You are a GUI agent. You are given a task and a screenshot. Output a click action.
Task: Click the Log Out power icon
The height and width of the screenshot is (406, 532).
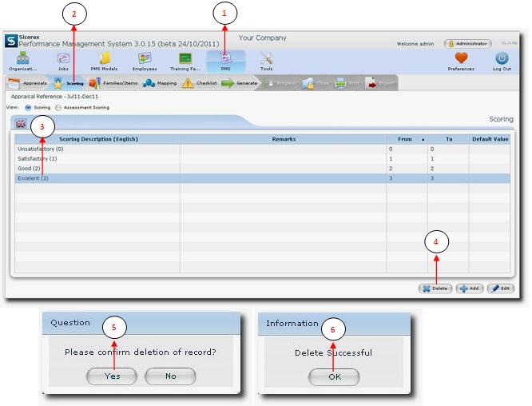pyautogui.click(x=502, y=59)
